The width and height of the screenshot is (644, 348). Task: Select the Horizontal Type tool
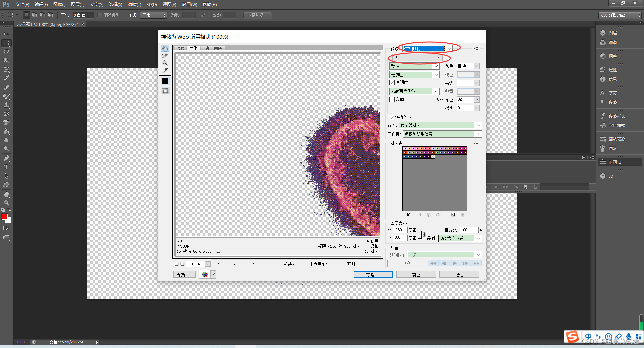click(6, 167)
